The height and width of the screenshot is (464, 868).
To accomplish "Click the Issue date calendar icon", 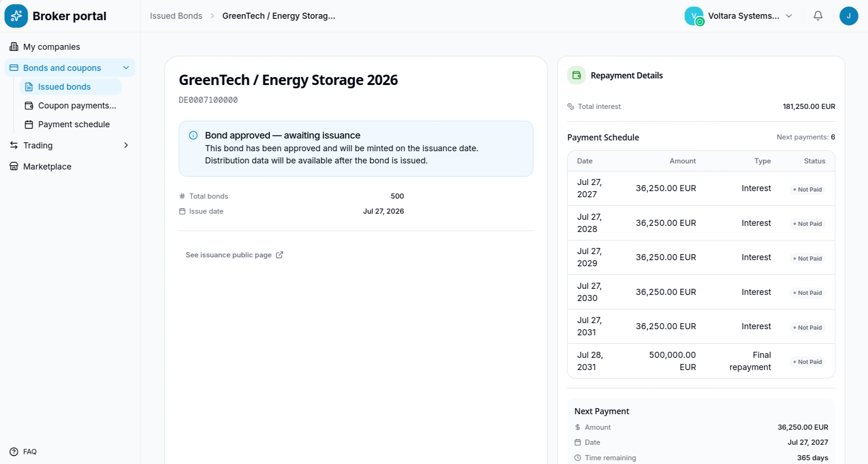I will tap(182, 211).
